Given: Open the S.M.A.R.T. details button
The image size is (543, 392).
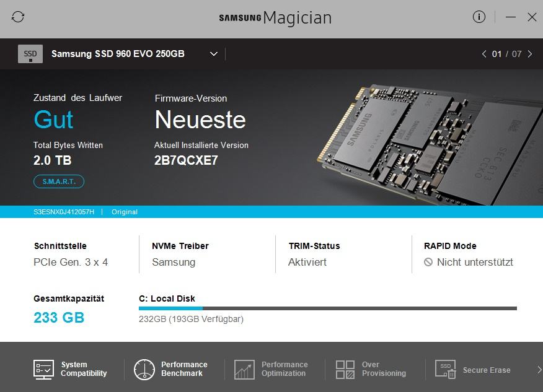Looking at the screenshot, I should click(59, 181).
